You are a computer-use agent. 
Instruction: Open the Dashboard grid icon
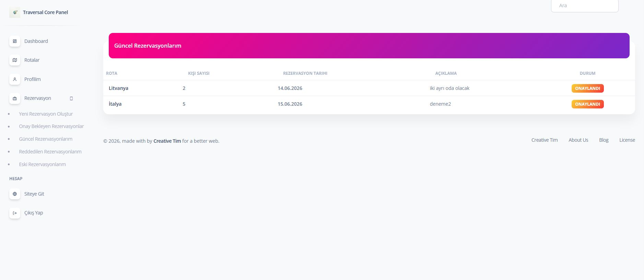coord(15,41)
